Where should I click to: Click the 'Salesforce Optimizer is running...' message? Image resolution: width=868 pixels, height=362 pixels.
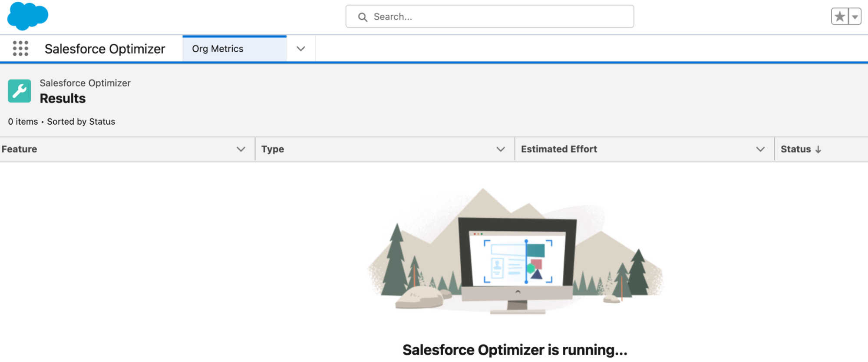515,350
